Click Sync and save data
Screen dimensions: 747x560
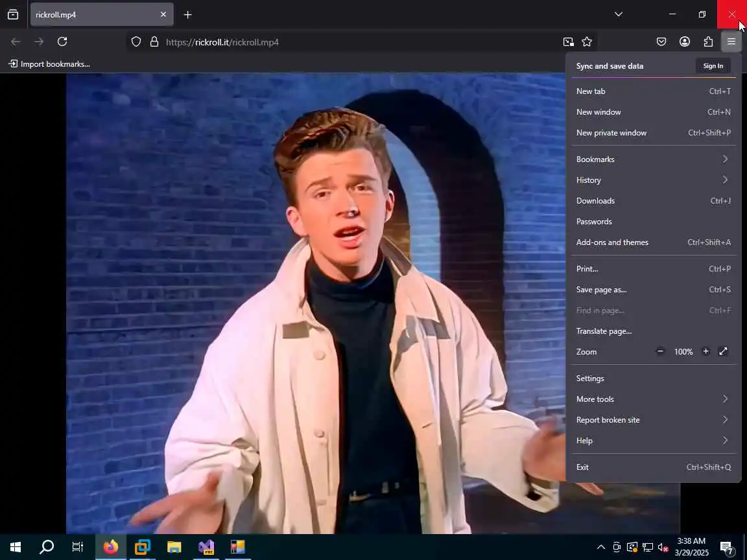610,65
